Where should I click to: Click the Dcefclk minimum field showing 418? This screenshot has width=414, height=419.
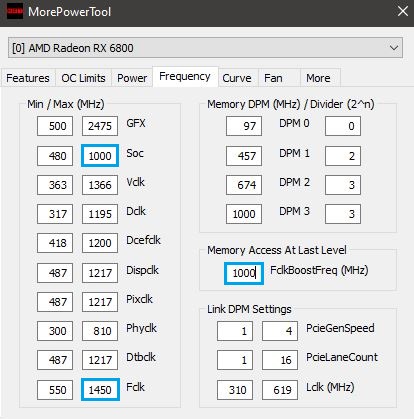55,243
